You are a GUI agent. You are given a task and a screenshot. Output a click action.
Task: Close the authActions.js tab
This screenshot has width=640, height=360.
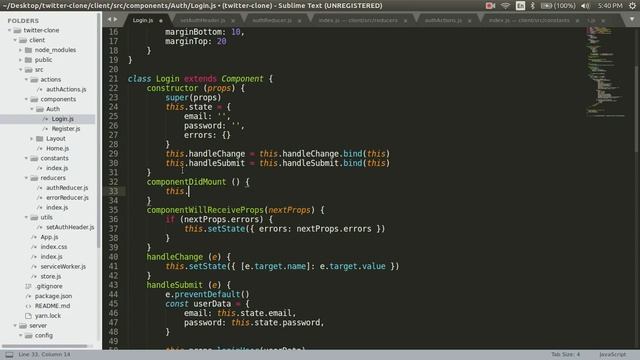pos(470,20)
